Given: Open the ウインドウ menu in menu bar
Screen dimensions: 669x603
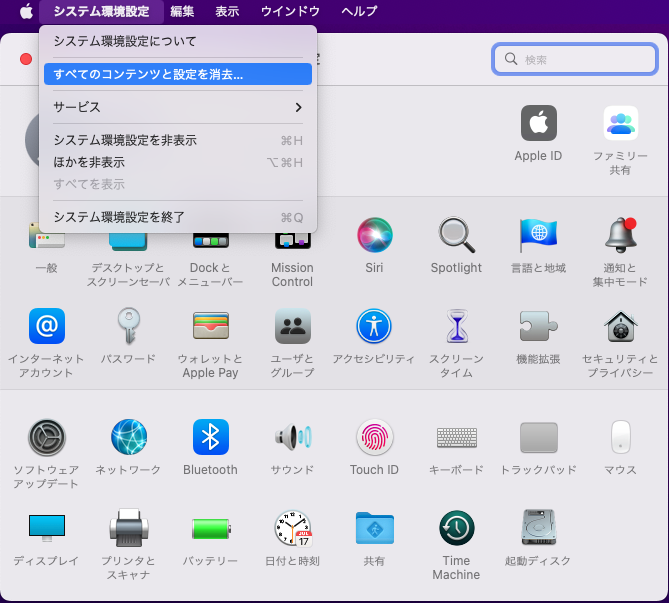Looking at the screenshot, I should (x=290, y=11).
